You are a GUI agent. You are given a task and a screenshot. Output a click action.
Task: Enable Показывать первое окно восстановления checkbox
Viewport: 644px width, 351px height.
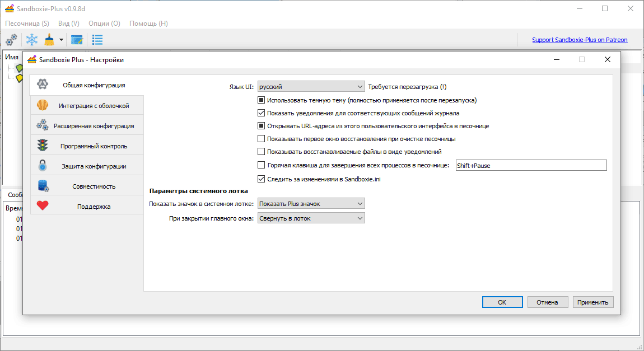click(x=261, y=139)
